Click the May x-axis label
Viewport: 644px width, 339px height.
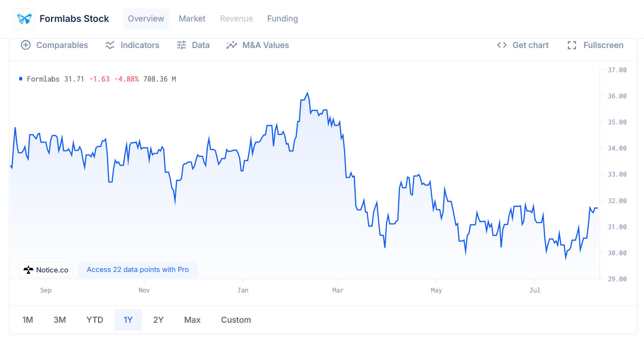point(436,290)
